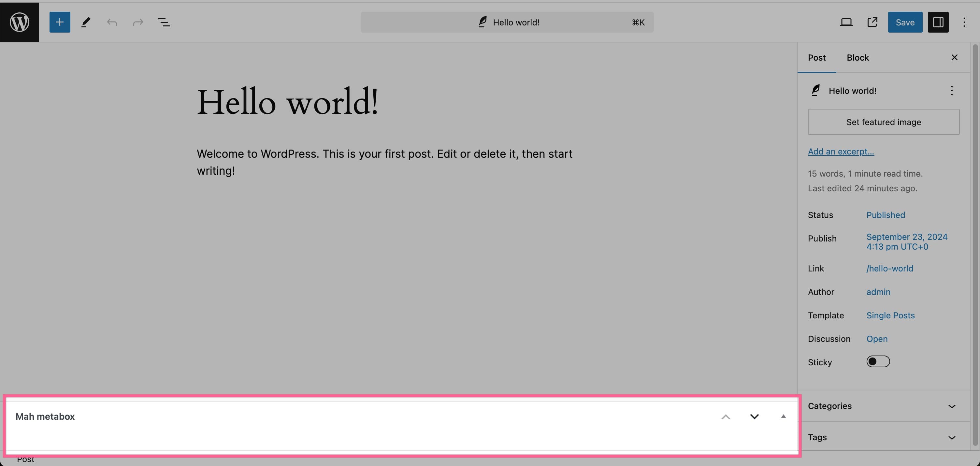Click the Add an excerpt link

[841, 152]
